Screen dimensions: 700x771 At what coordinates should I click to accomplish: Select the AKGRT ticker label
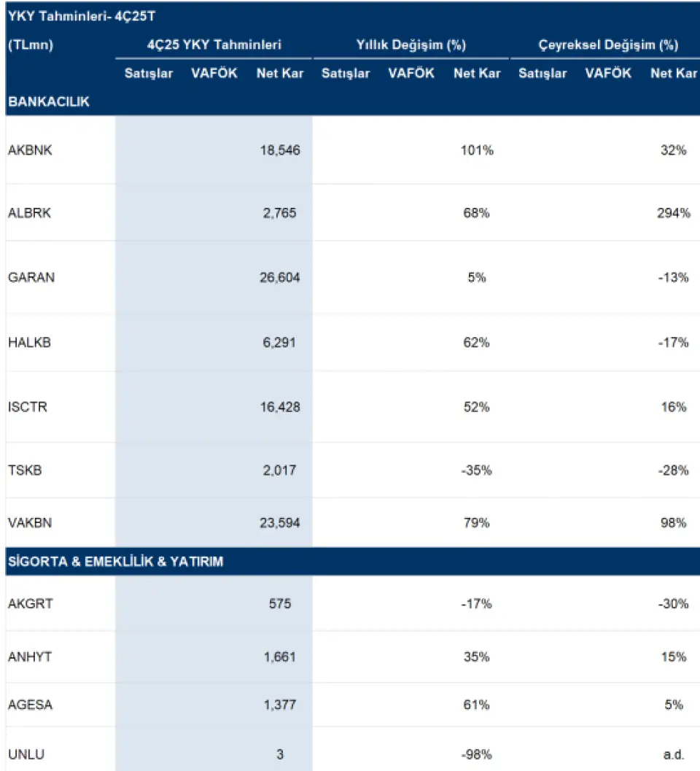coord(30,604)
